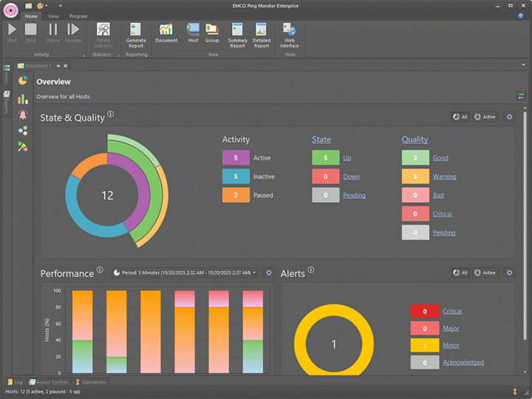Click the help question mark icon

pos(520,16)
